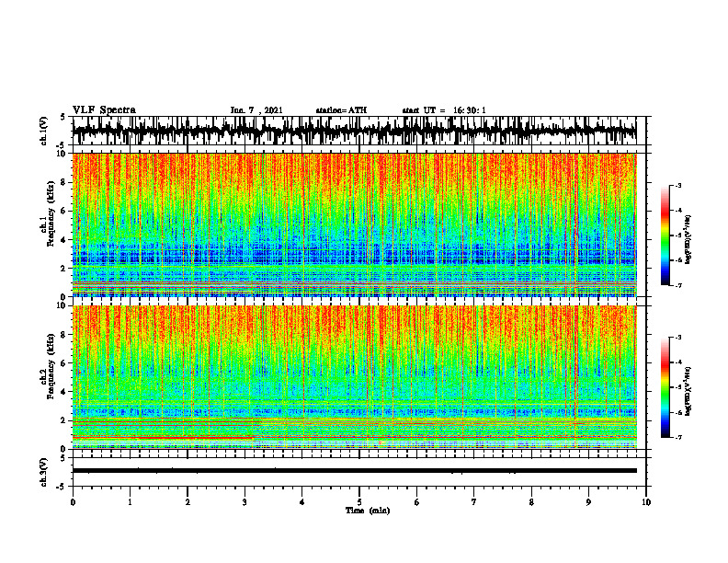Click the 6 kHz tick on ch.2 frequency axis
The width and height of the screenshot is (728, 563).
pos(63,362)
